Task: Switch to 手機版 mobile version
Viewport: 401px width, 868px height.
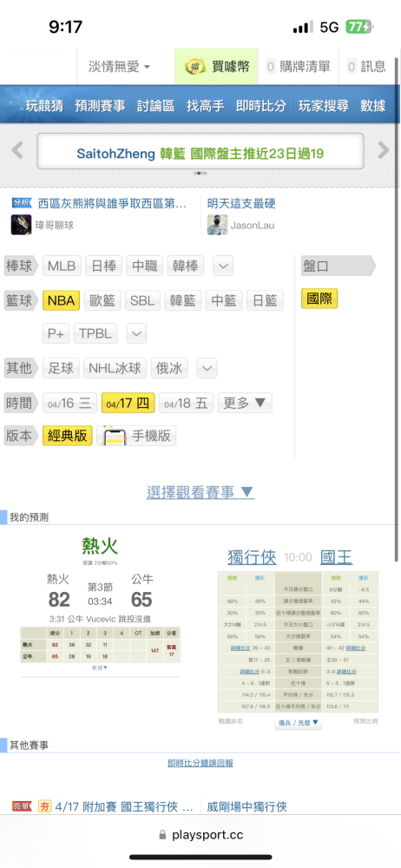Action: tap(137, 436)
